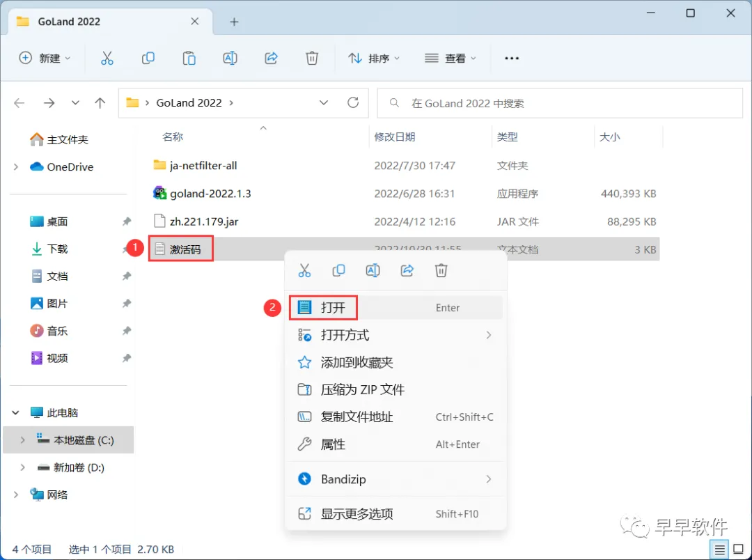Open the 打开方式 submenu
The image size is (752, 560).
396,335
